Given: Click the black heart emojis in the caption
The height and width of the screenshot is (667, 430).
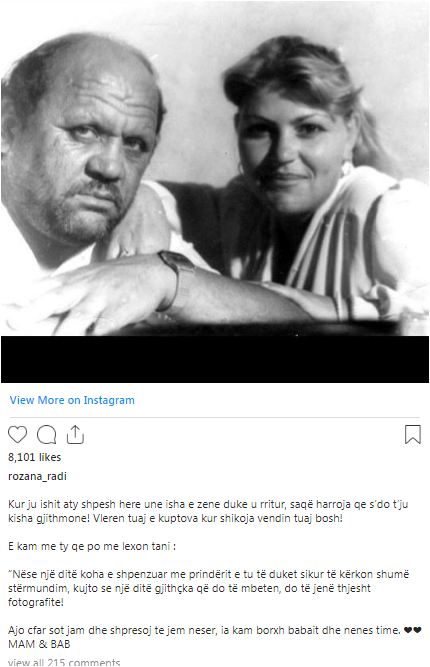Looking at the screenshot, I should (x=413, y=630).
